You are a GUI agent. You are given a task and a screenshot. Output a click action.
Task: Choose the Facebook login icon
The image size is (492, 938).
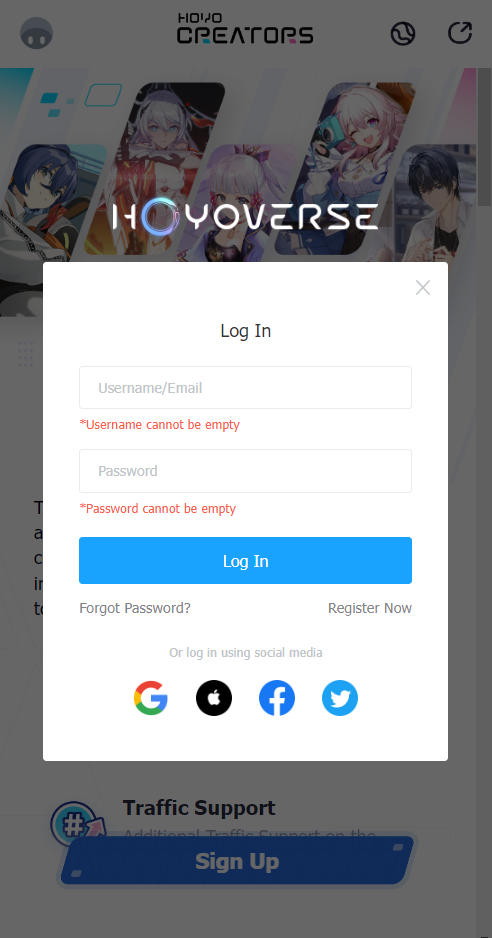point(277,698)
